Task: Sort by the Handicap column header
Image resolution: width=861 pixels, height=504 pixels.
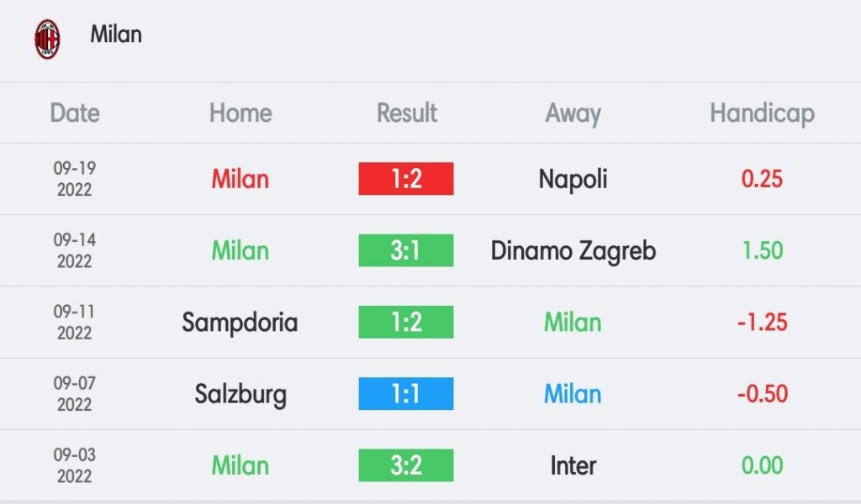Action: pos(762,113)
